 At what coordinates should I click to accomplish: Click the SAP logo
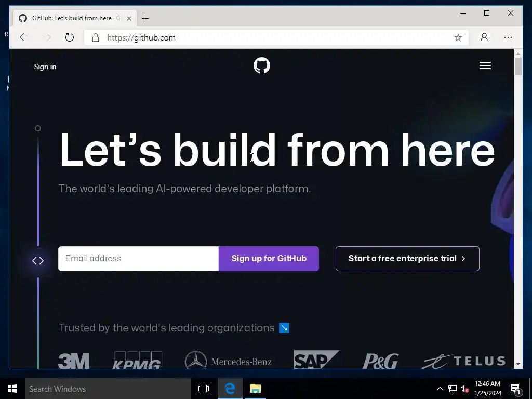pos(316,360)
